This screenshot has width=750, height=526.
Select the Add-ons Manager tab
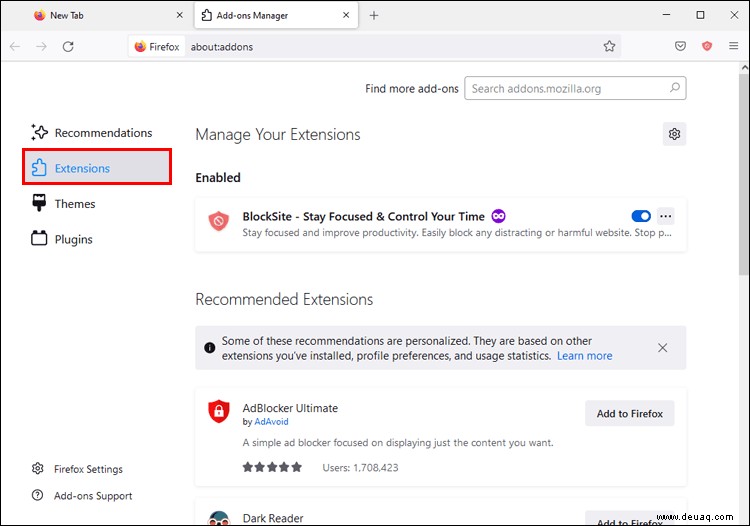point(276,15)
